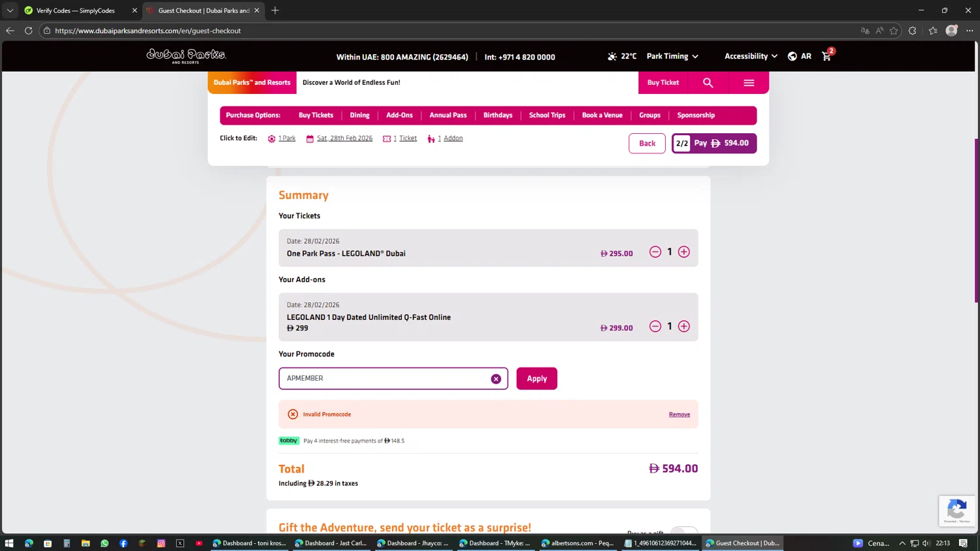The height and width of the screenshot is (551, 980).
Task: Add this page to favorites star
Action: coord(894,31)
